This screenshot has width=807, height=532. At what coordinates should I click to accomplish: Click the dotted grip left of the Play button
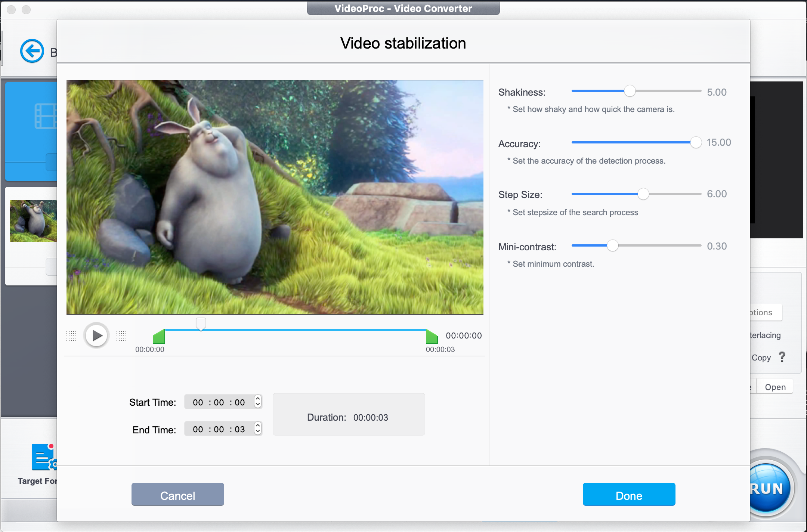71,336
